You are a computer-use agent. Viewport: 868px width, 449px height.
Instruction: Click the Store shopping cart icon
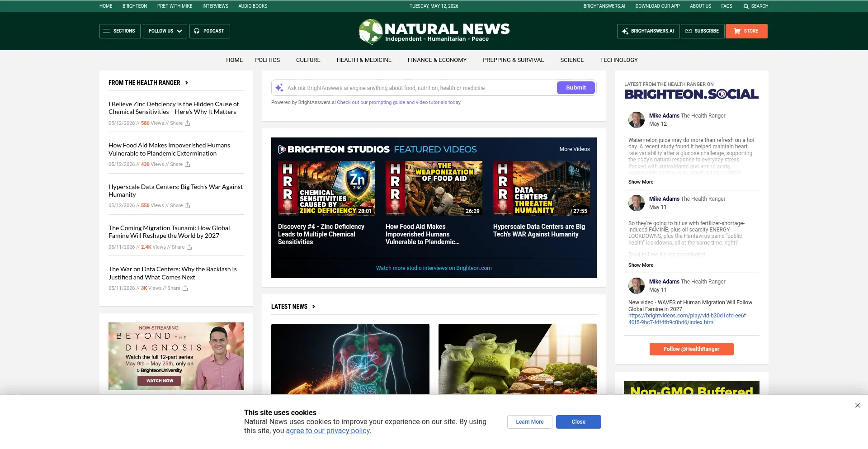737,31
